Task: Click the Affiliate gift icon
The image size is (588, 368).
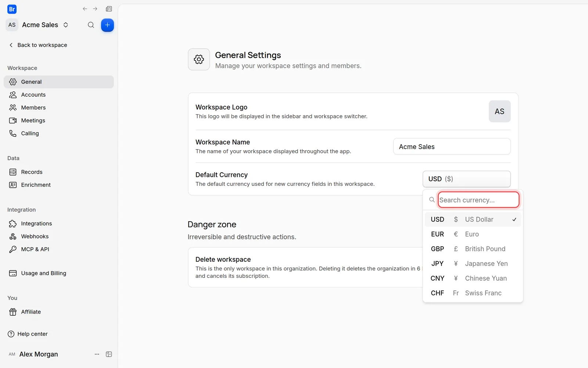Action: tap(13, 312)
